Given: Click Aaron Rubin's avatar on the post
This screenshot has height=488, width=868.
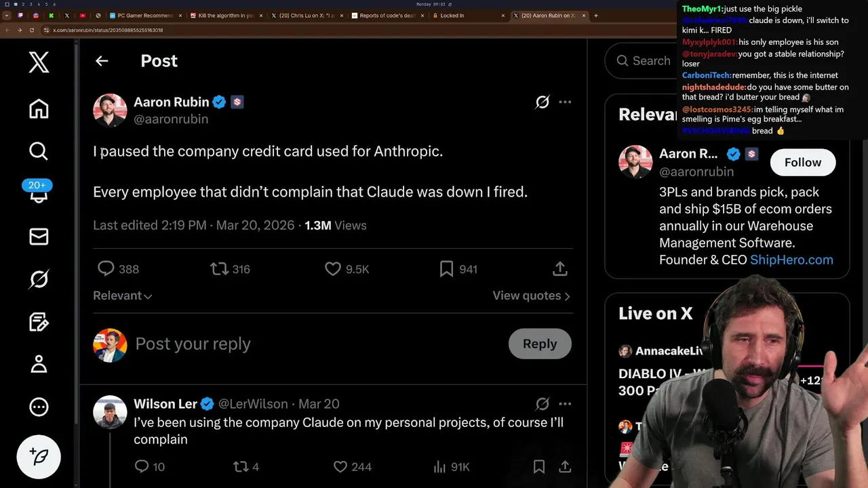Looking at the screenshot, I should (110, 110).
